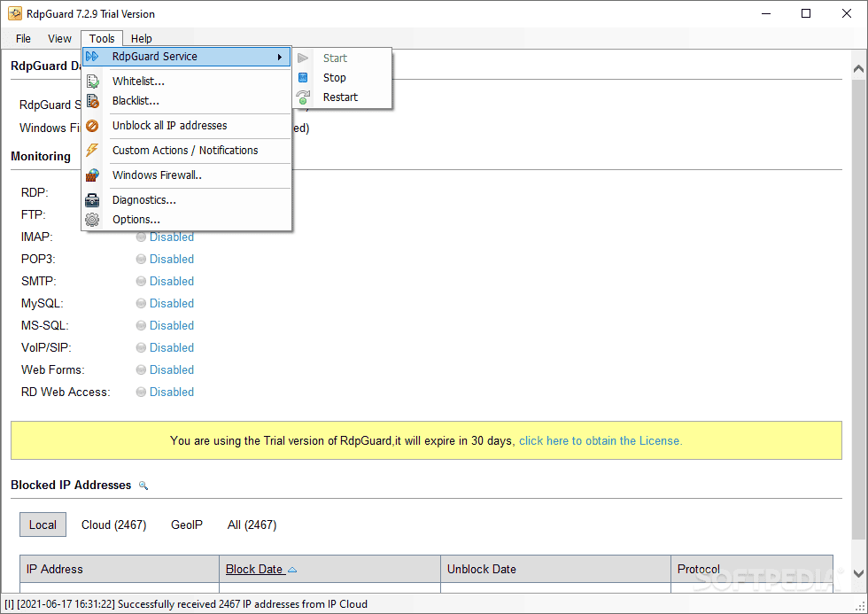Click the status indicator beside SMTP
The image size is (868, 614).
pyautogui.click(x=141, y=281)
